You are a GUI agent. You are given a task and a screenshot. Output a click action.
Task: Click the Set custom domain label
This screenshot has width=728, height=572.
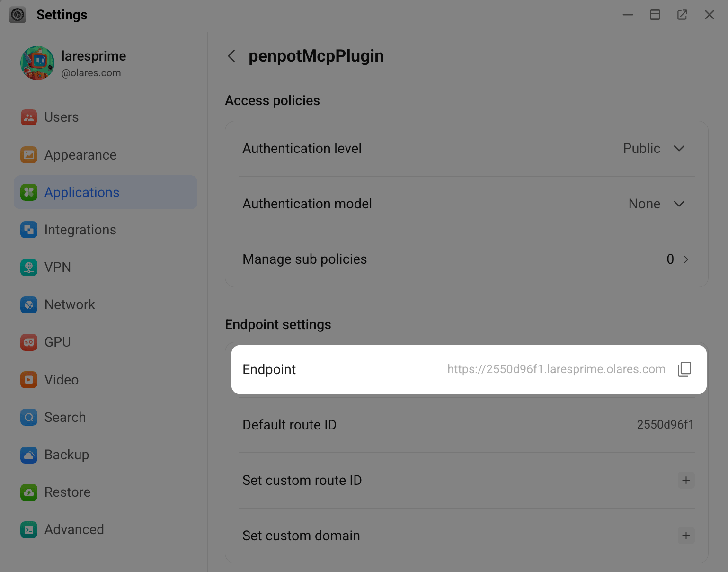pyautogui.click(x=301, y=536)
